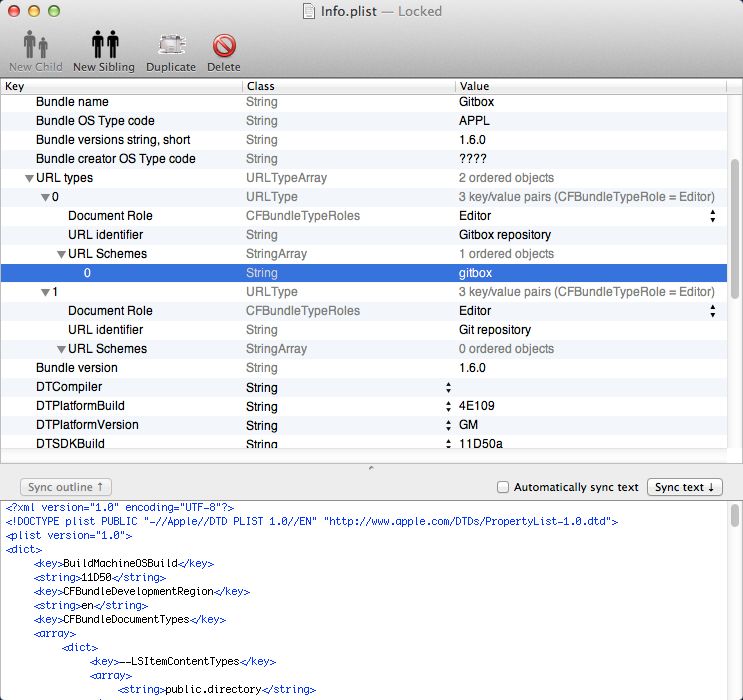Click the Git repository value

point(495,330)
